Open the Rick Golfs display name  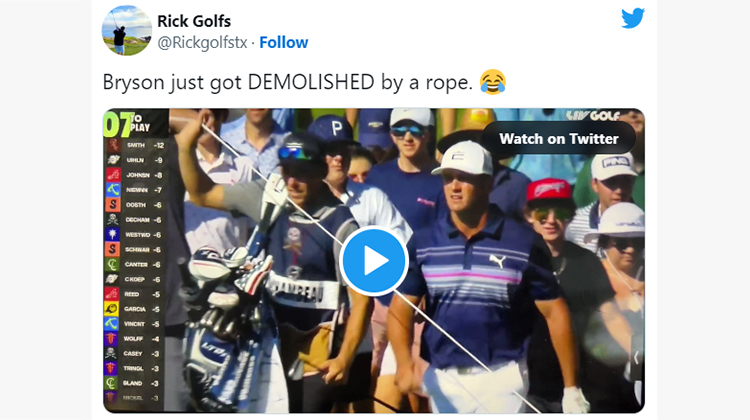click(x=194, y=21)
